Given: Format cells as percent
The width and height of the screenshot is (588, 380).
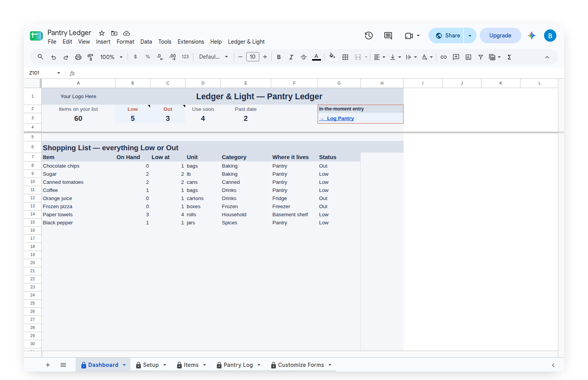Looking at the screenshot, I should tap(148, 57).
